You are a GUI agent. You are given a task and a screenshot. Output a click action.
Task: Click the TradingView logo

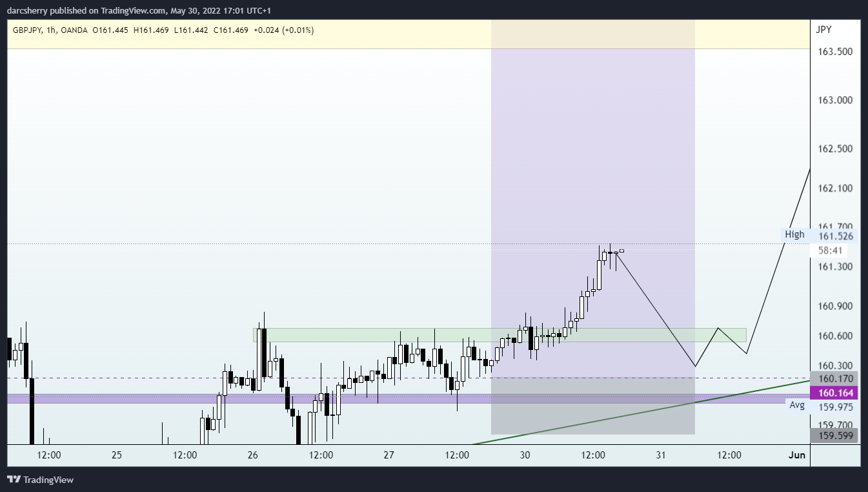[40, 480]
